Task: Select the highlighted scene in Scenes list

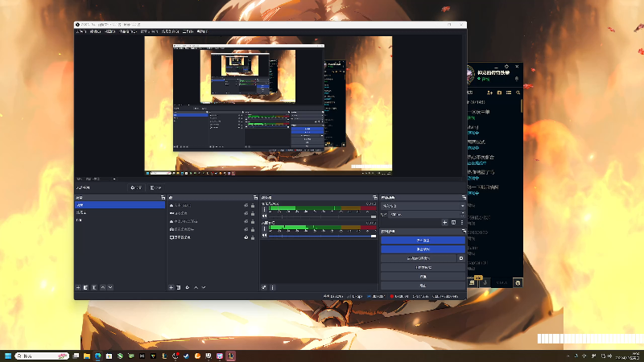Action: [x=119, y=205]
